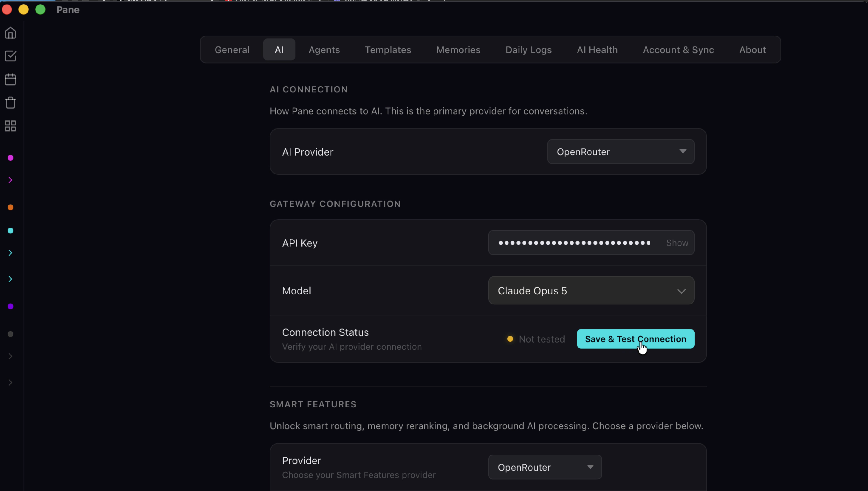Click the yellow connection status dot

[510, 339]
